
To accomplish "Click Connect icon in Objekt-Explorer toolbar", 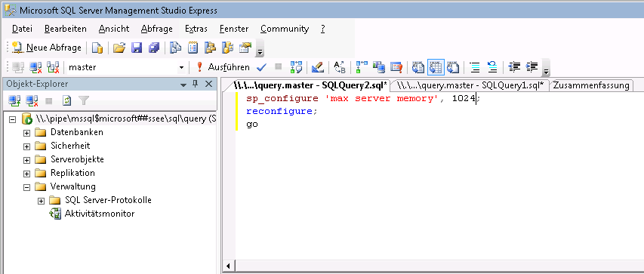I will click(x=15, y=100).
